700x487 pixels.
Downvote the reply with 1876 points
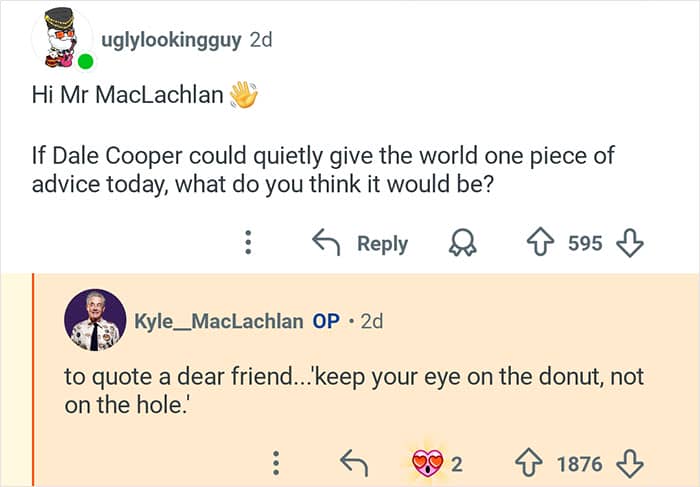pos(629,463)
